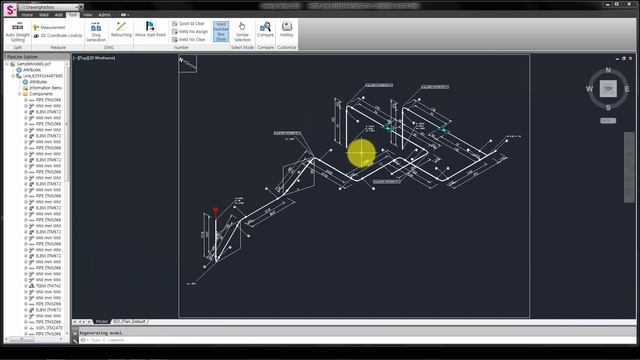Select Attributes under the Line node
This screenshot has width=640, height=360.
coord(38,82)
